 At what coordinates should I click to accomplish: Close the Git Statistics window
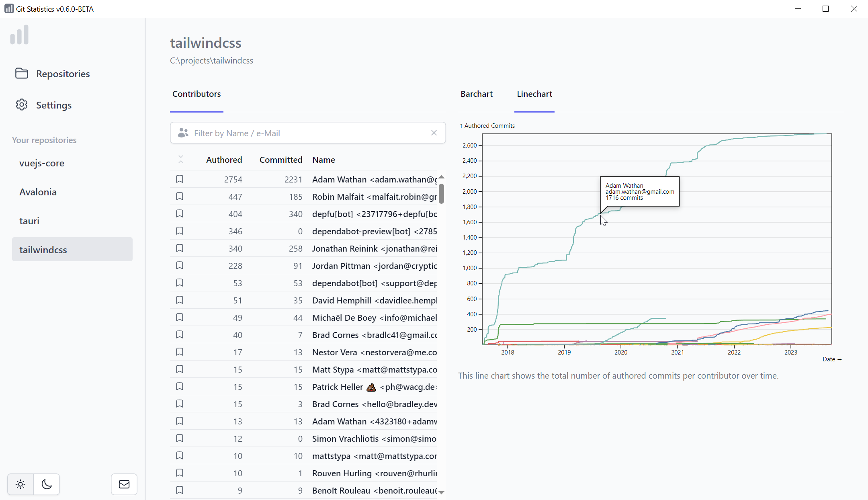[x=854, y=9]
